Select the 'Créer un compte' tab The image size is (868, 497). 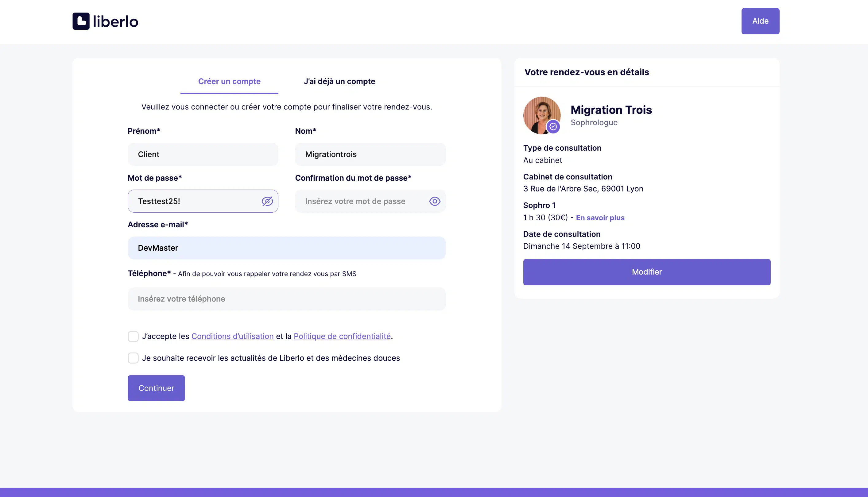click(x=229, y=81)
